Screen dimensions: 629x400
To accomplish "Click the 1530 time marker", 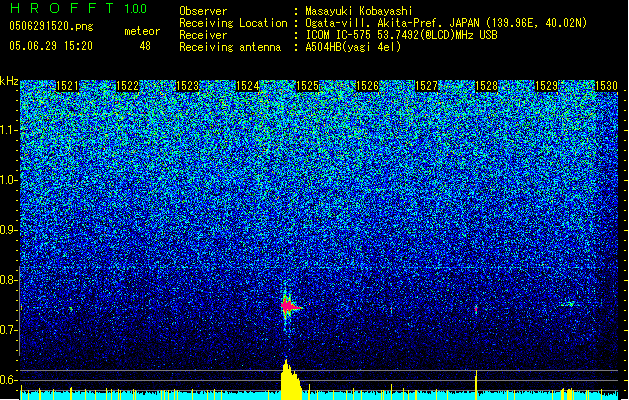I will [606, 86].
